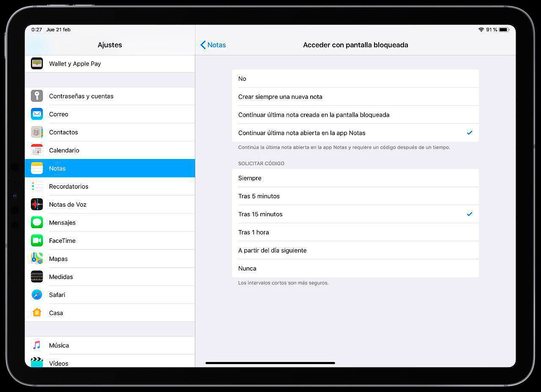
Task: Tap the yellow Notas app icon
Action: 37,168
